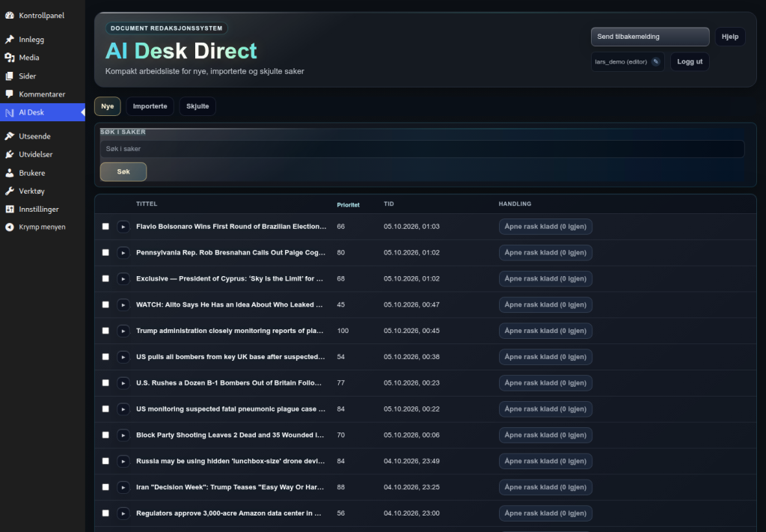
Task: Tick checkbox for President of Cyprus story
Action: [105, 278]
